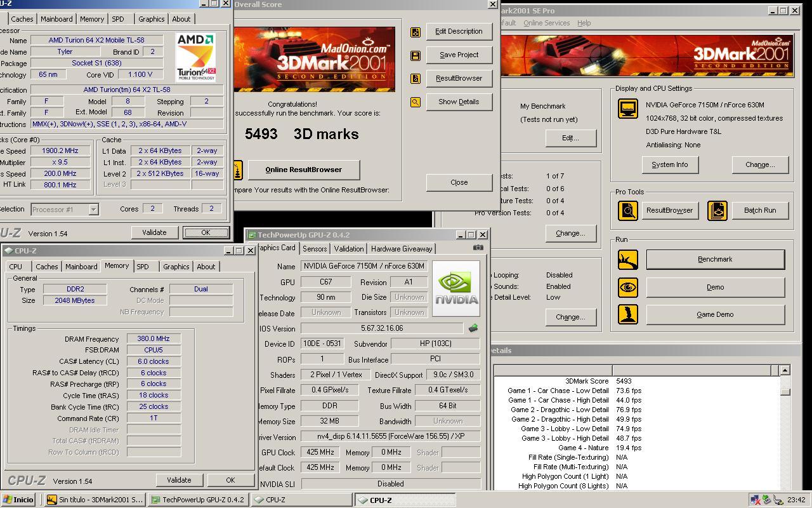812x508 pixels.
Task: Click the DRAM Frequency 380.0 MHz value
Action: tap(154, 339)
